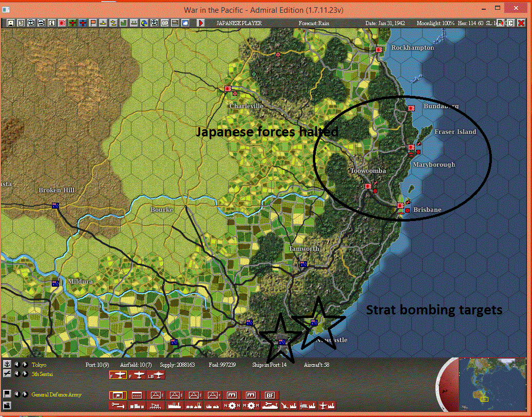
Task: Select the Brisbane Japanese base marker
Action: coord(401,206)
